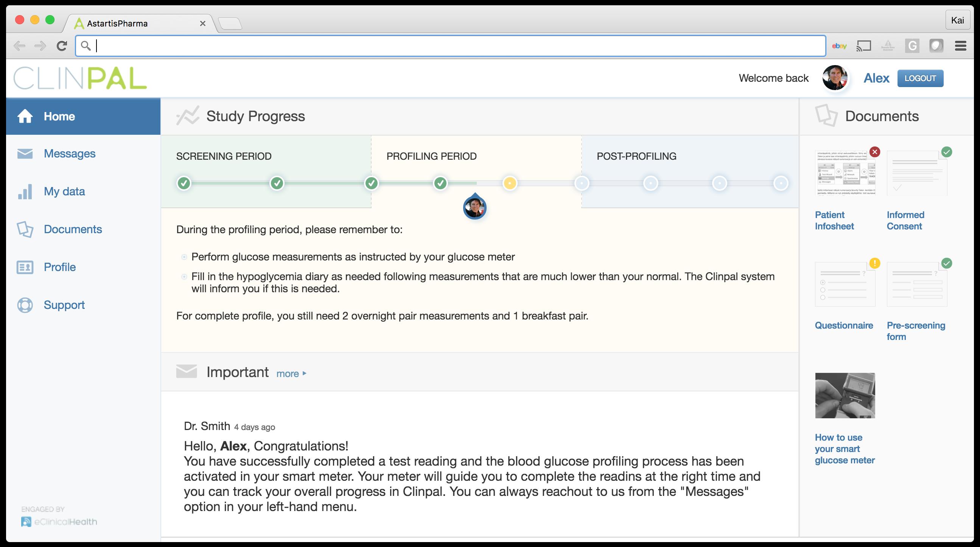
Task: Click the My data bar chart icon
Action: coord(25,192)
